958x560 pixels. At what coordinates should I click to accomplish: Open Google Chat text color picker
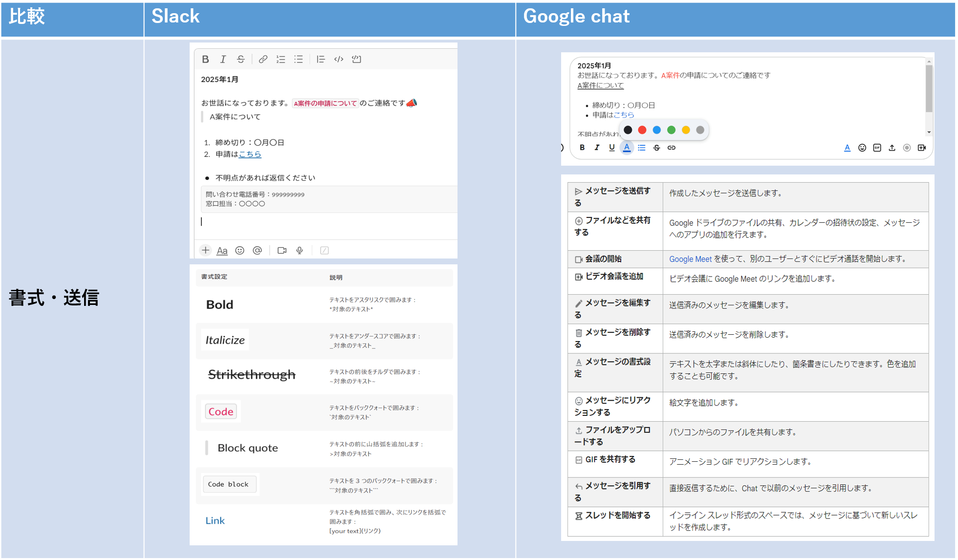[627, 148]
